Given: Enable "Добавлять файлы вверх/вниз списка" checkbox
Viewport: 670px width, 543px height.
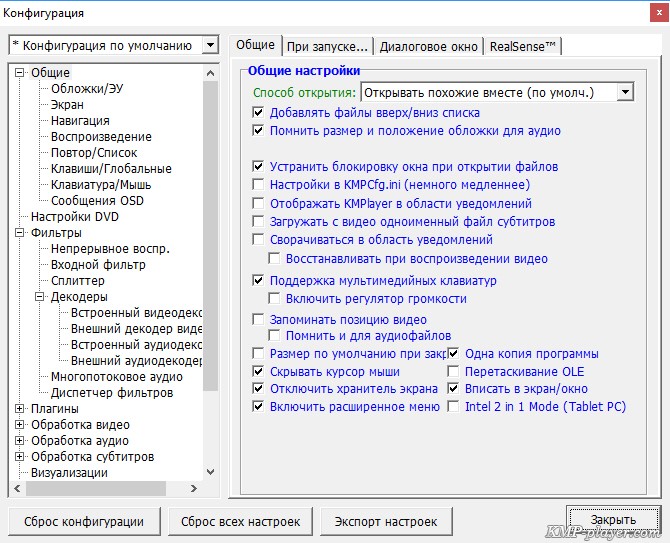Looking at the screenshot, I should [x=258, y=113].
